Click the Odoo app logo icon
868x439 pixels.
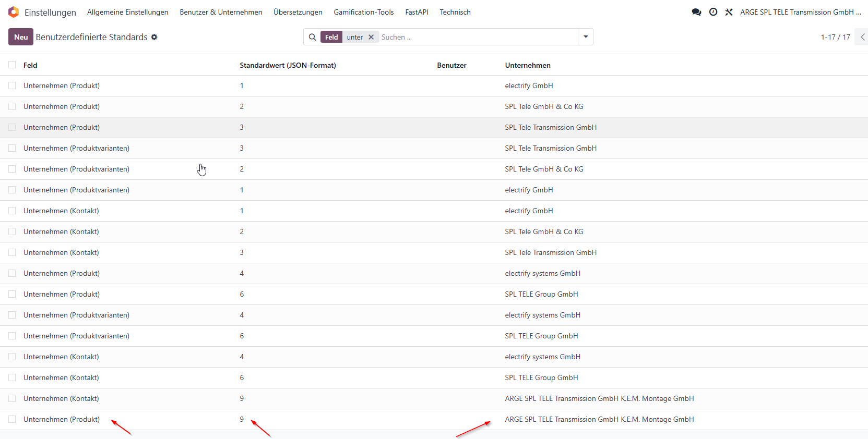pos(14,12)
